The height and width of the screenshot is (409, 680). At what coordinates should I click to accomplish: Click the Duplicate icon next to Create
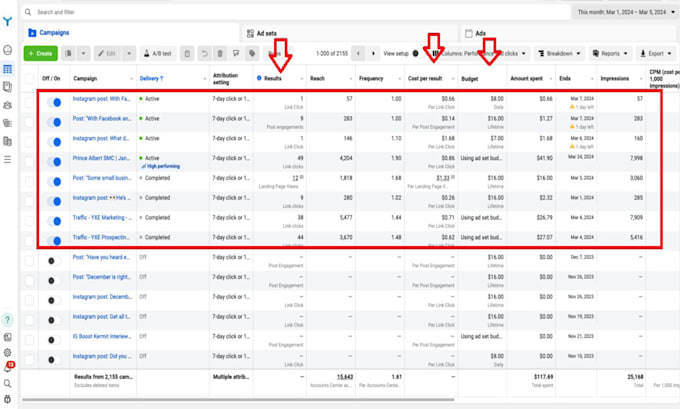(x=69, y=53)
